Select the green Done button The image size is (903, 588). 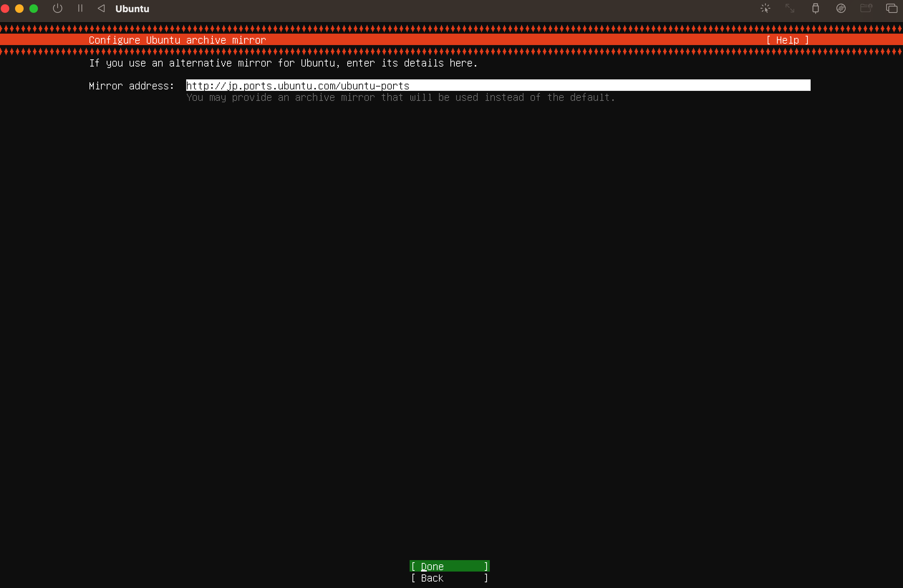pos(449,566)
